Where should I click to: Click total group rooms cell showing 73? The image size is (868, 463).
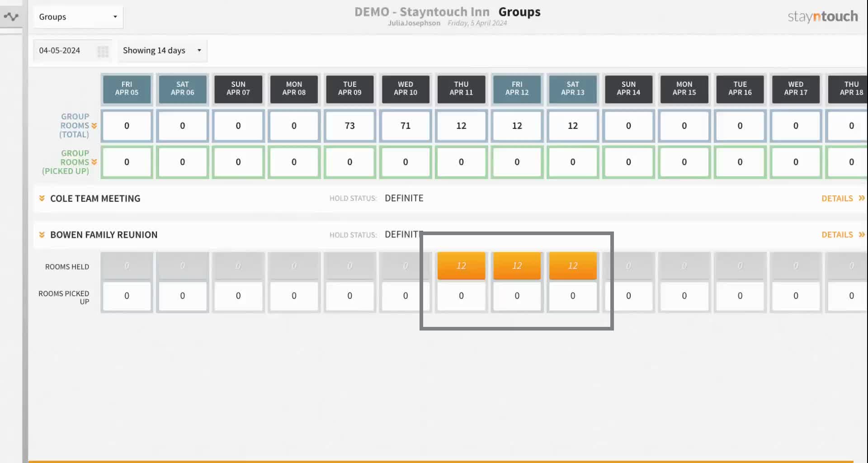coord(350,126)
